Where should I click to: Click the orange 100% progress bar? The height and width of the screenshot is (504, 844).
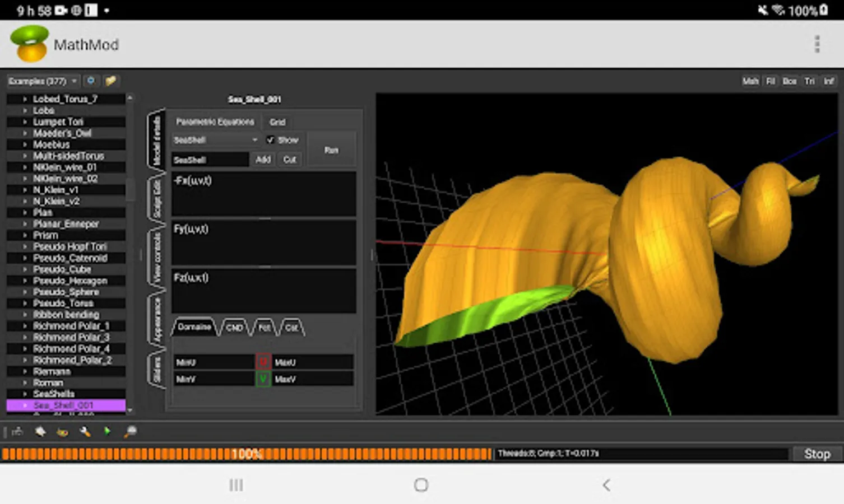(x=247, y=454)
